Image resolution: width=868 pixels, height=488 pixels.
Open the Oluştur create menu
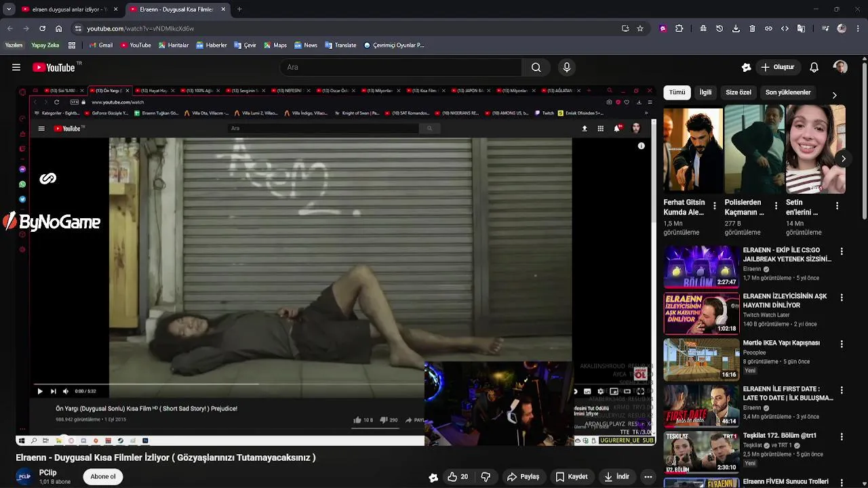[x=777, y=67]
